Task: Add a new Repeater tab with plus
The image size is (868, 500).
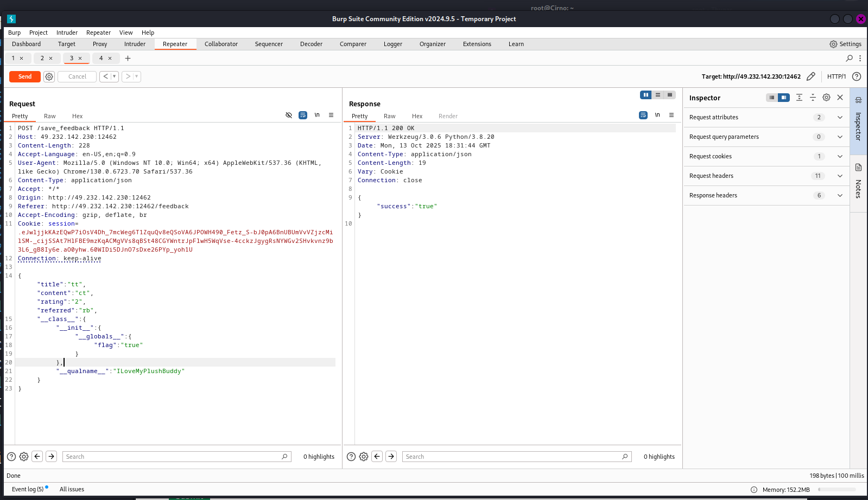Action: point(128,58)
